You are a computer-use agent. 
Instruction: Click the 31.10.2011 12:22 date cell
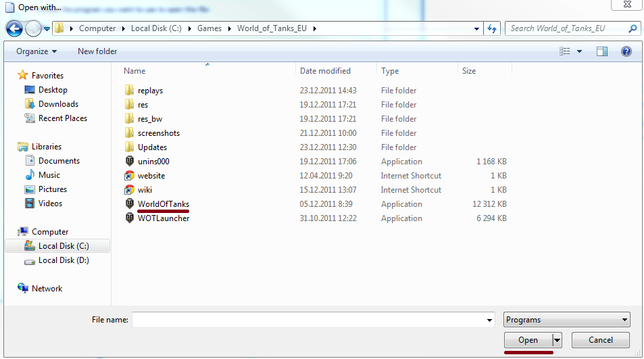pos(328,218)
